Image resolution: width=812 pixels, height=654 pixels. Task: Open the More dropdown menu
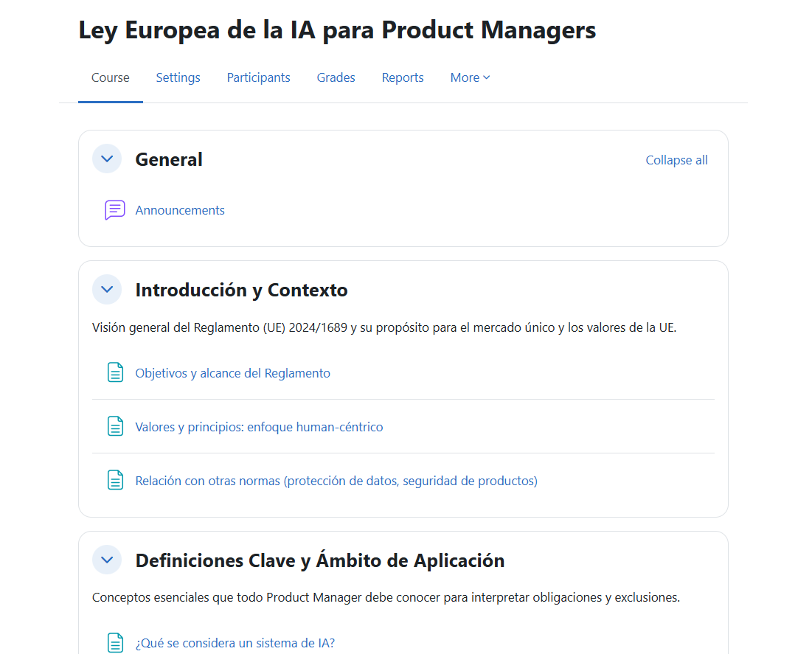tap(470, 77)
